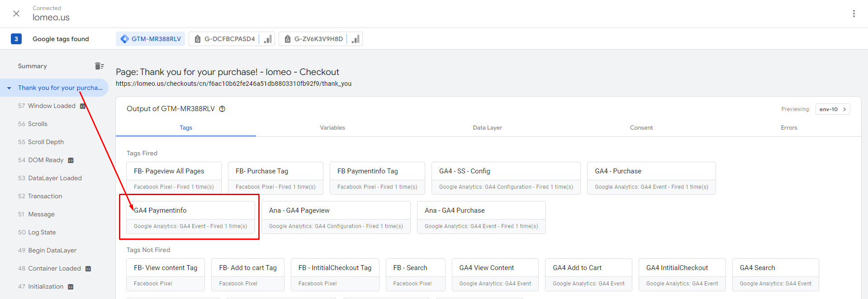Open the Errors tab
Screen dimensions: 868x299
click(x=788, y=128)
